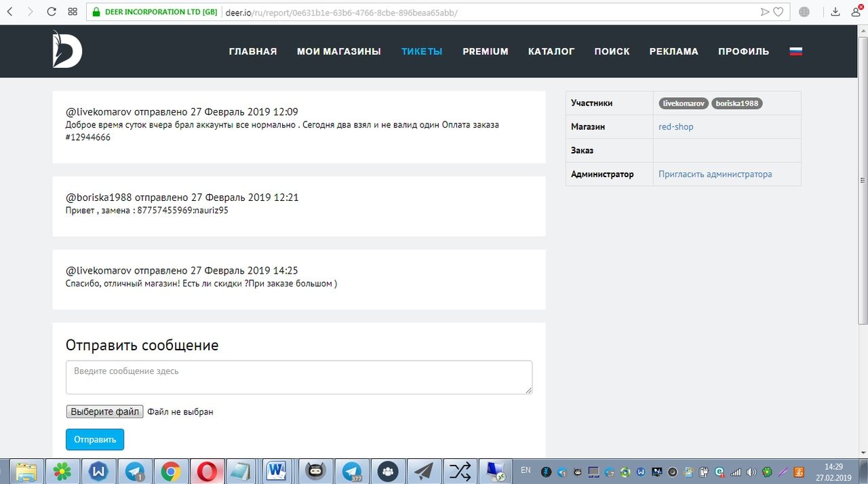Click the volume speaker tray icon
Screen dimensions: 868x484
tap(751, 472)
